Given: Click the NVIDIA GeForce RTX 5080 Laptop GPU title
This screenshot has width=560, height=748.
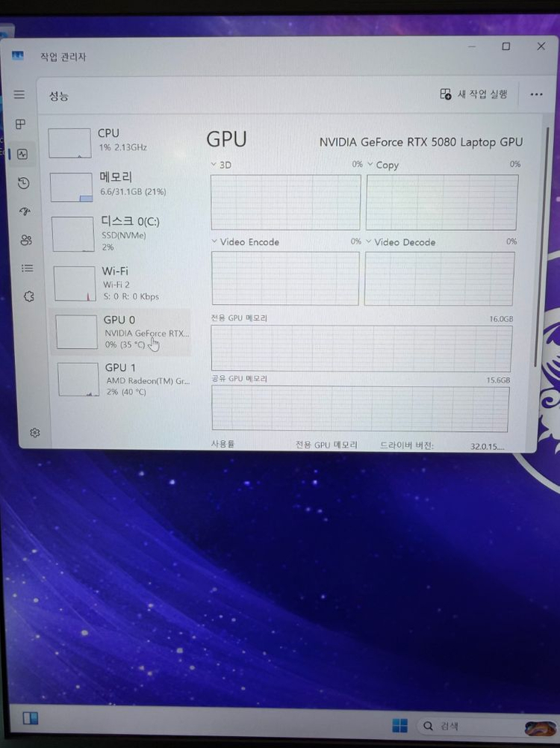Looking at the screenshot, I should coord(421,142).
